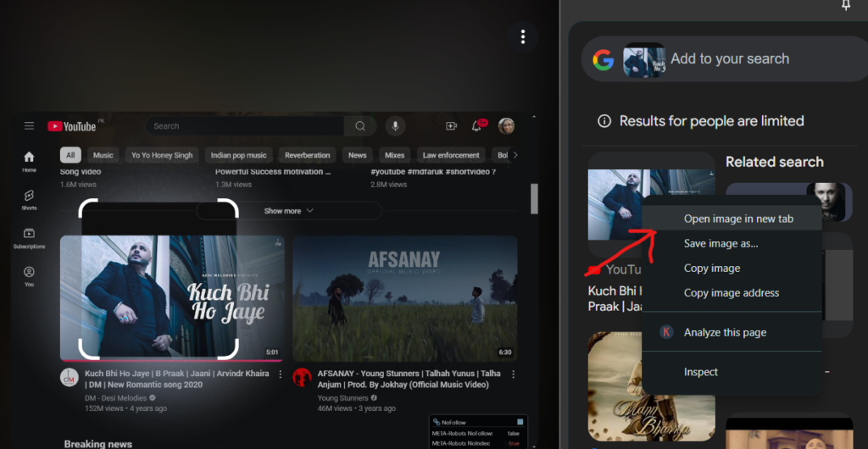Viewport: 868px width, 449px height.
Task: Focus the YouTube Search field
Action: click(245, 126)
